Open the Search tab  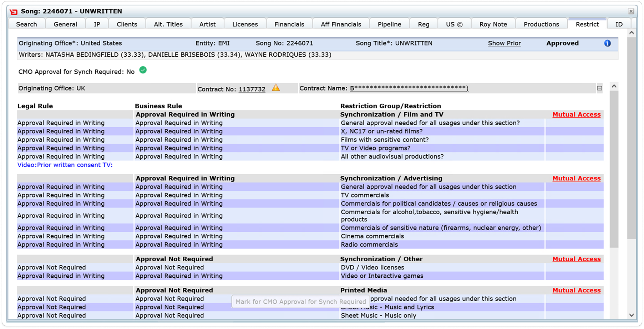click(26, 24)
